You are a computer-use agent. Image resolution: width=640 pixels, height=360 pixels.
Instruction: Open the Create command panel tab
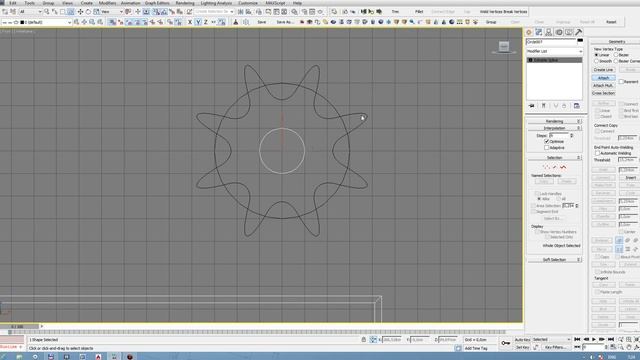coord(529,32)
